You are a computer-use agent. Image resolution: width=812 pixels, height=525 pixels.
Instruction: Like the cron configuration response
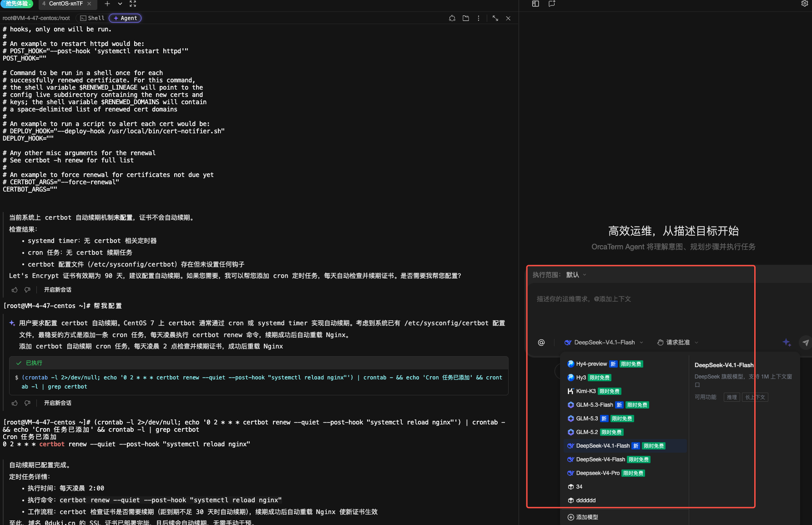[15, 403]
